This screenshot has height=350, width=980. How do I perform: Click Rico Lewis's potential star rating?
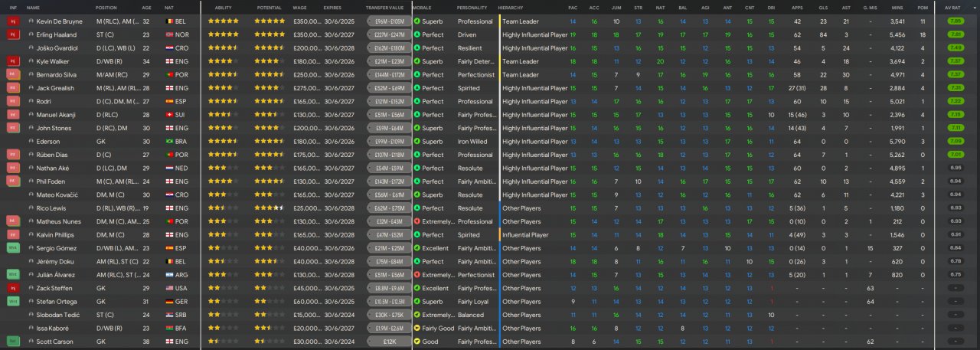(269, 208)
